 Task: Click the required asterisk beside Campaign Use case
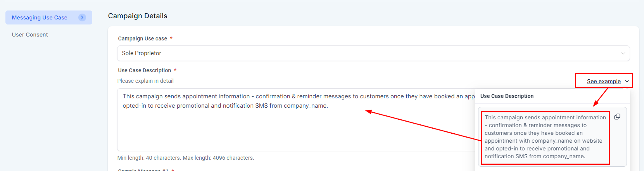click(171, 38)
